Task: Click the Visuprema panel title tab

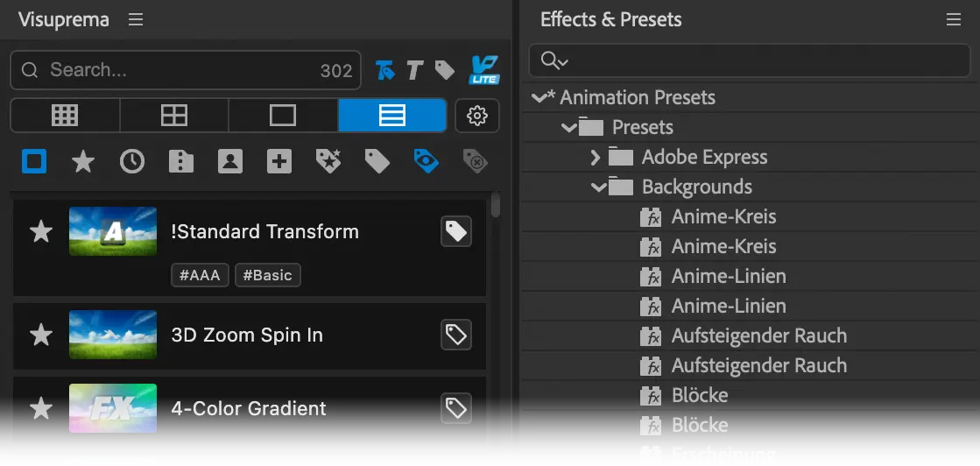Action: 64,19
